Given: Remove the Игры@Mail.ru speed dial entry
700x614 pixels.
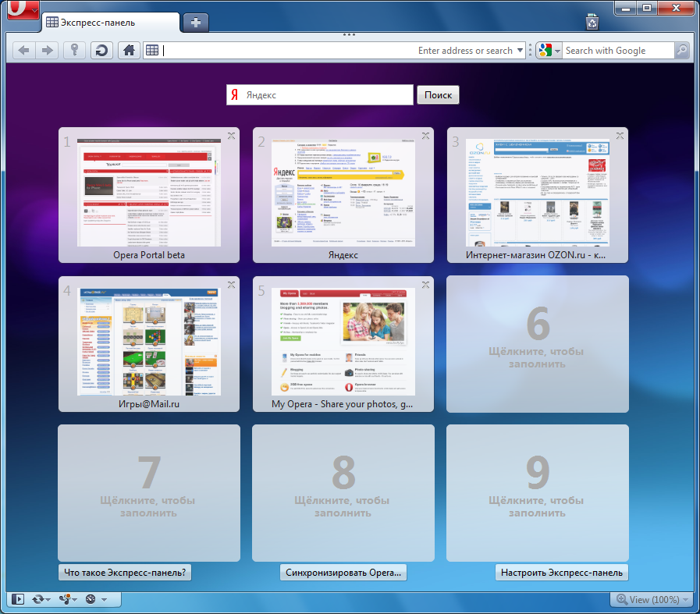Looking at the screenshot, I should [x=231, y=285].
